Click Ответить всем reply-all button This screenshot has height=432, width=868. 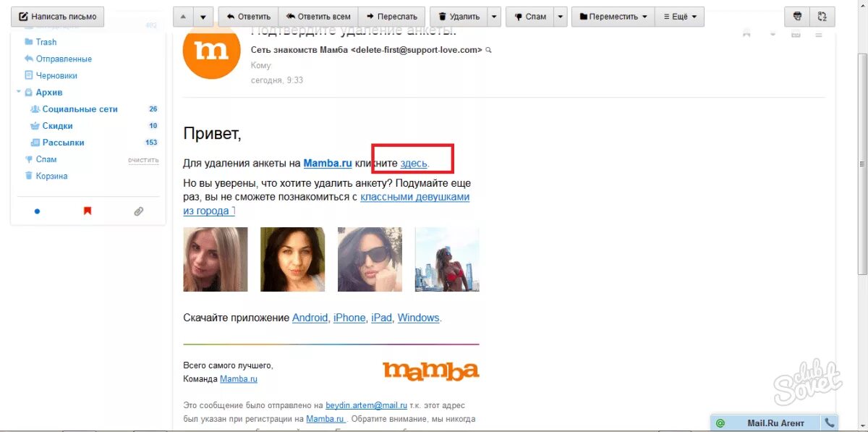(x=318, y=16)
